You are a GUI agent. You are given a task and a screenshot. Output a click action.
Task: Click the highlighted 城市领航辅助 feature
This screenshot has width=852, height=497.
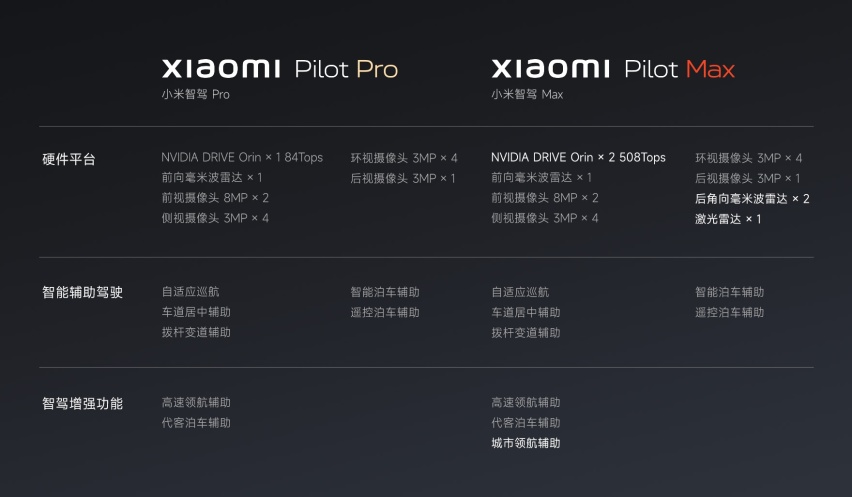[525, 443]
